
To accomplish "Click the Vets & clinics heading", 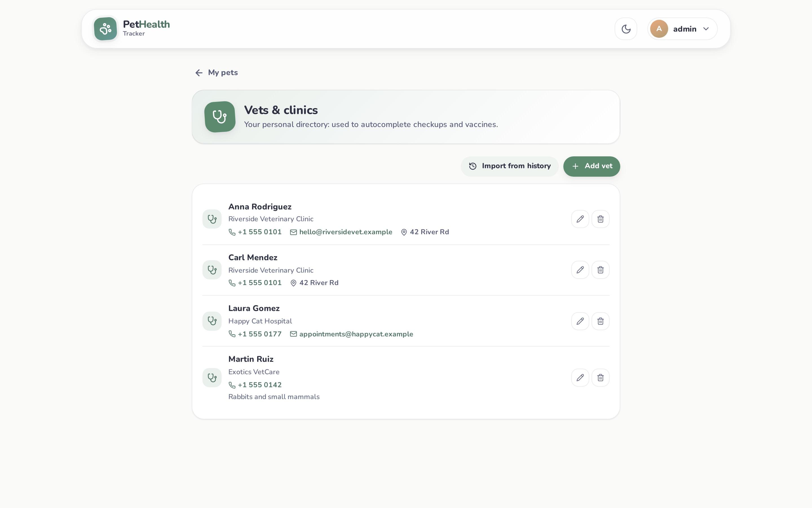I will (281, 110).
